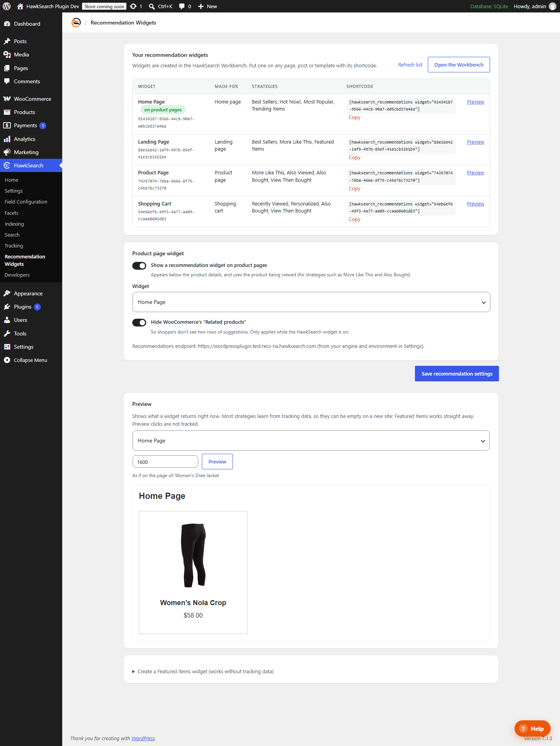Click Preview link for Home Page widget
This screenshot has width=560, height=746.
coord(476,102)
